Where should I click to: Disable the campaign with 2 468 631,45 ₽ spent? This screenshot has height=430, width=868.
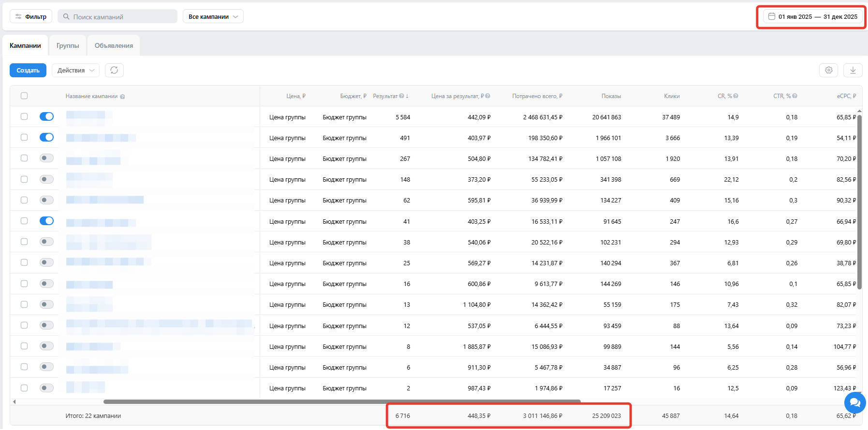pos(46,116)
